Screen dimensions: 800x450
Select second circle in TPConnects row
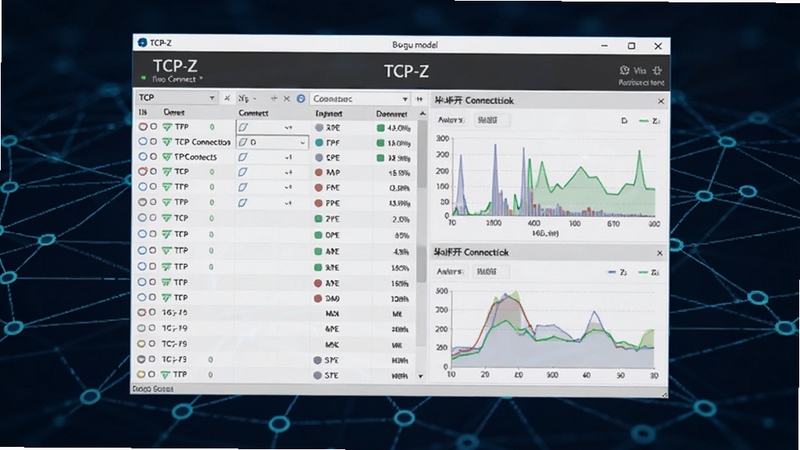(x=153, y=157)
